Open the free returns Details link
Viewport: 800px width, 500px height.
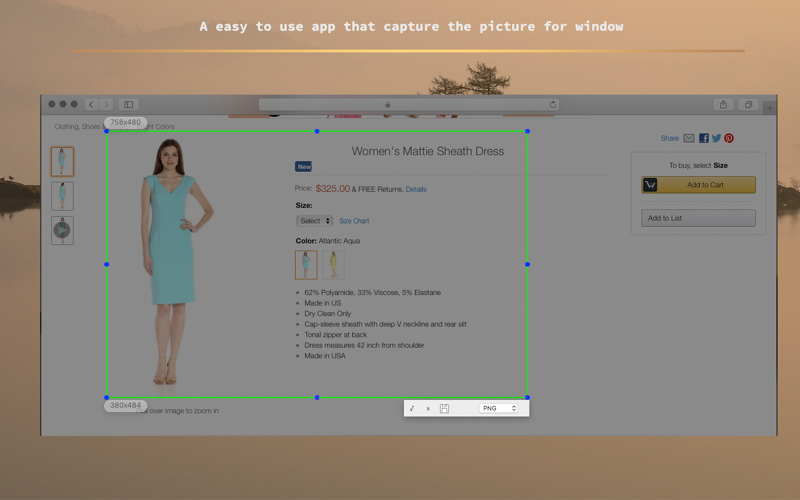pyautogui.click(x=416, y=189)
